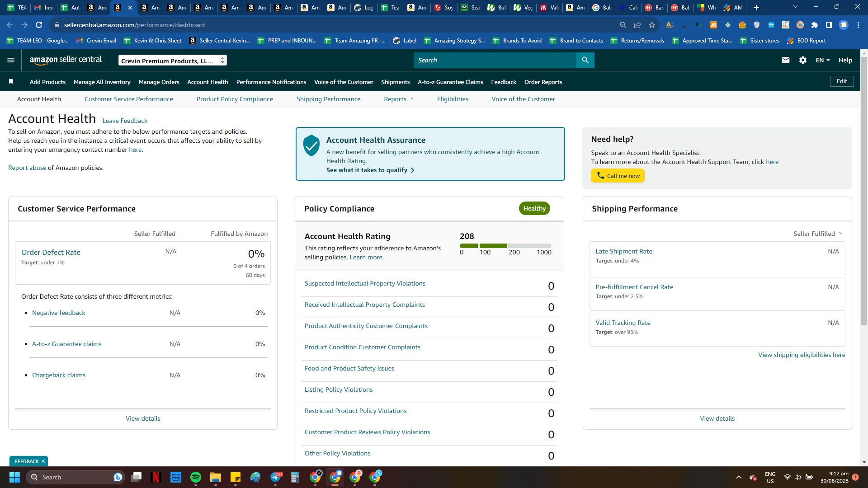Viewport: 868px width, 488px height.
Task: Open Suspected Intellectual Property Violations
Action: click(x=365, y=283)
